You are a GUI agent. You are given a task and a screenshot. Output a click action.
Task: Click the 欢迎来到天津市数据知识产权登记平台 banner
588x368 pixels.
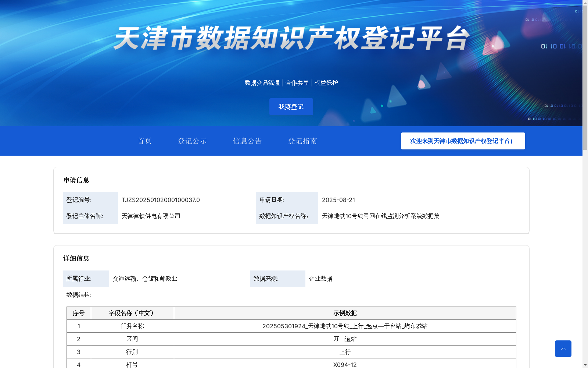pyautogui.click(x=463, y=141)
